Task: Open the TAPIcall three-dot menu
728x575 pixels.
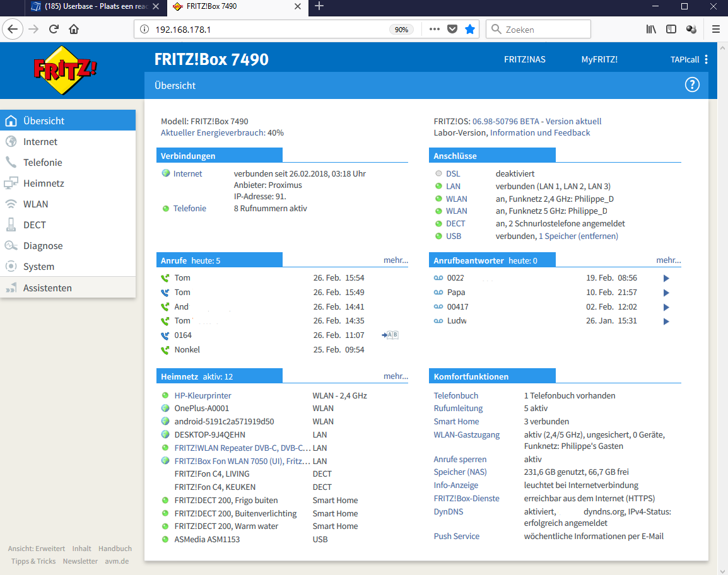Action: [x=706, y=59]
